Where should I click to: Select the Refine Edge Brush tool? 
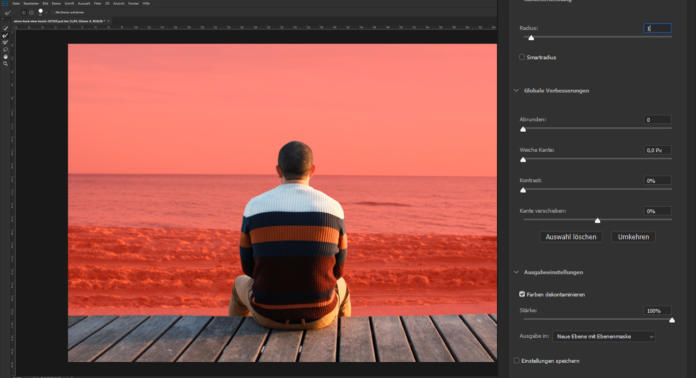[x=5, y=35]
